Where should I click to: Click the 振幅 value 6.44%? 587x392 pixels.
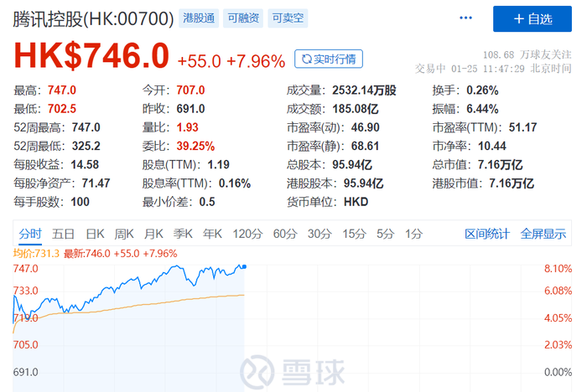coord(482,109)
